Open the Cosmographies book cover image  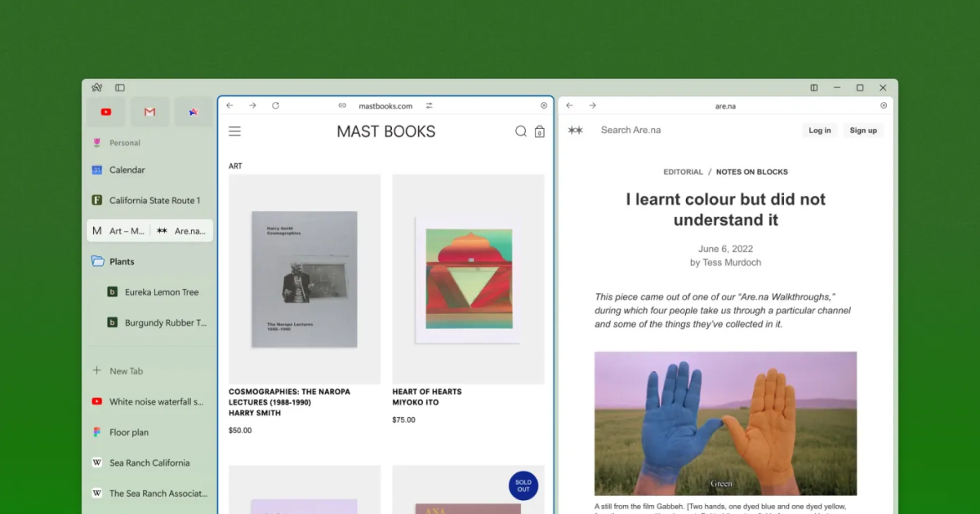tap(305, 279)
